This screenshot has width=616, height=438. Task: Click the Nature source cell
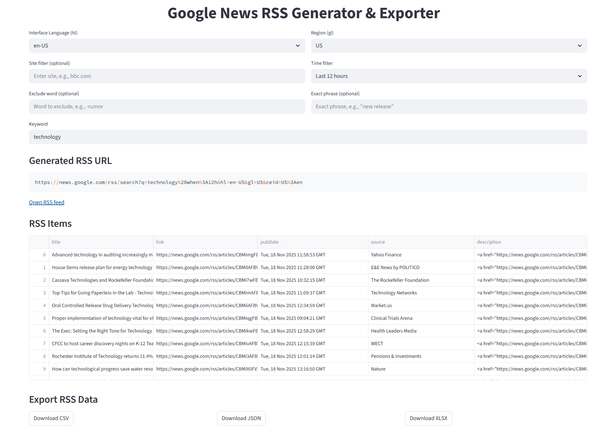[419, 369]
